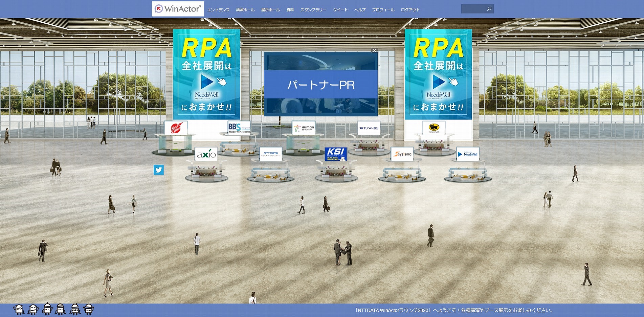The height and width of the screenshot is (317, 644).
Task: Open the KSI booth logo
Action: [x=336, y=154]
